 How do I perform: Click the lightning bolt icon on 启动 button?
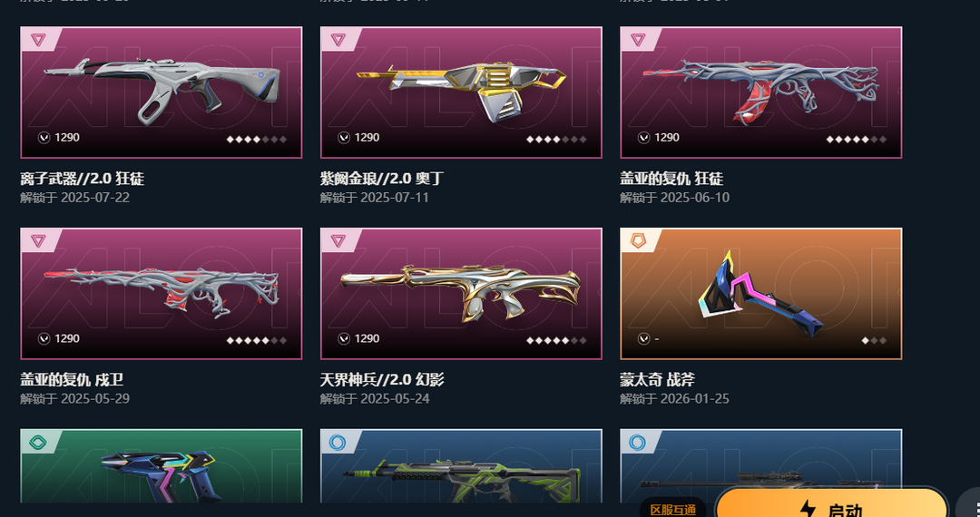[808, 508]
